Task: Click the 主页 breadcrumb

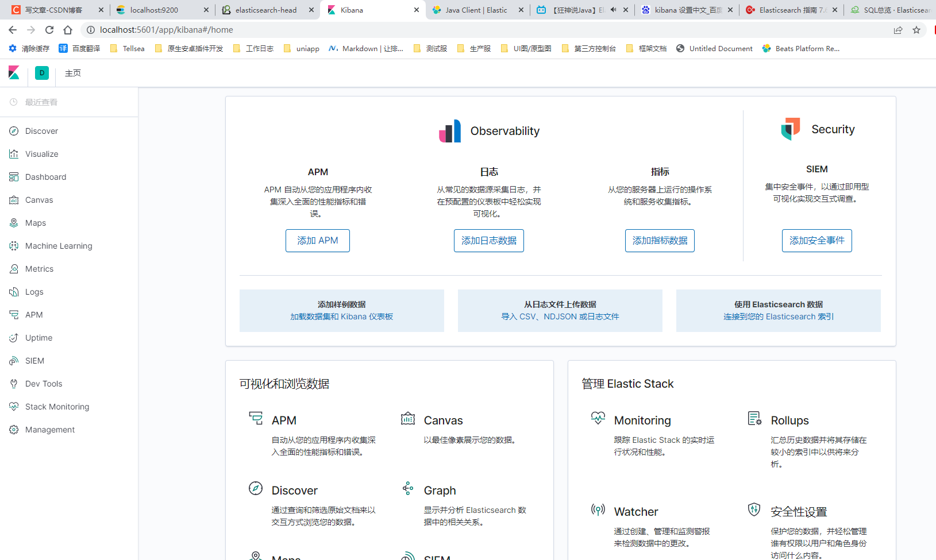Action: pos(73,73)
